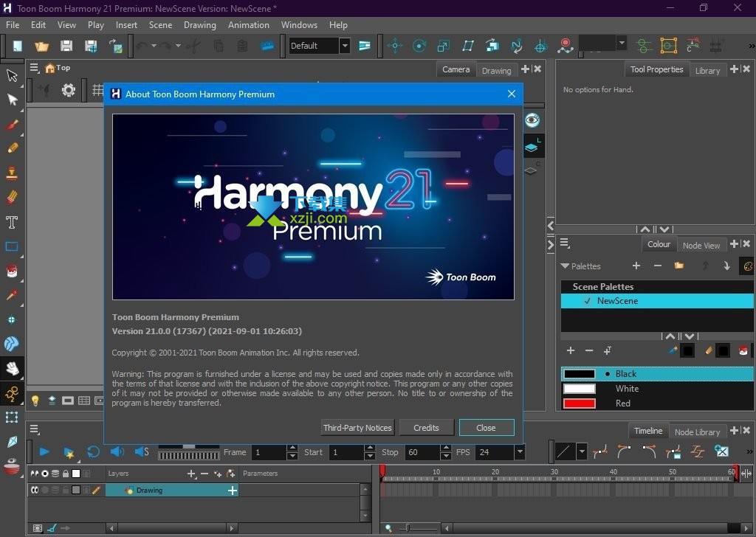
Task: Select the Dropper tool in left toolbar
Action: pos(12,295)
